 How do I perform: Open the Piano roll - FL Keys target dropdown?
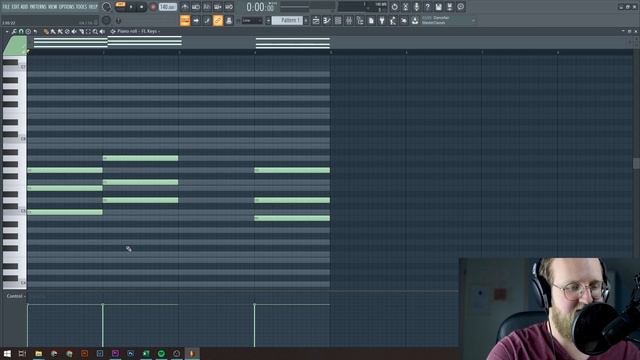[x=138, y=31]
